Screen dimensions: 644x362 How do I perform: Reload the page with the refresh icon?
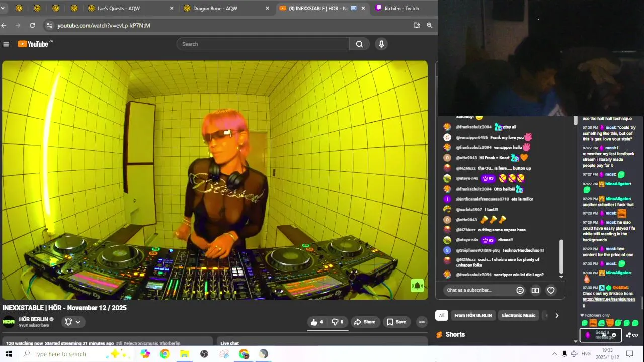32,25
